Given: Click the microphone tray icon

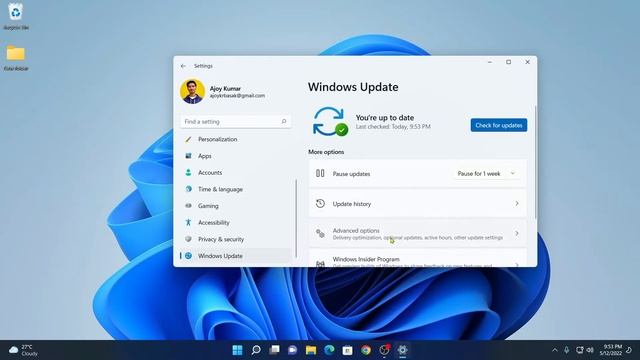Looking at the screenshot, I should click(x=567, y=350).
